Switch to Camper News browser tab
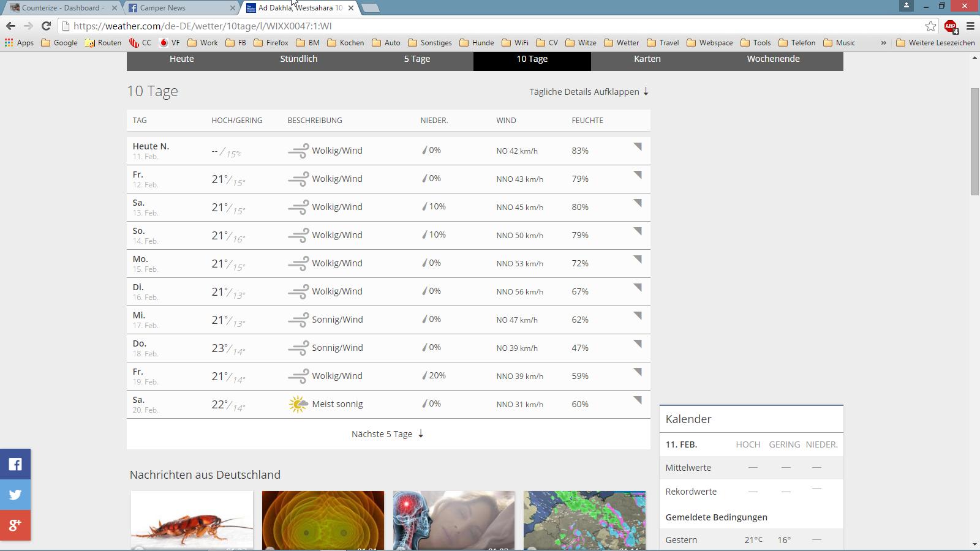This screenshot has width=980, height=551. click(180, 8)
